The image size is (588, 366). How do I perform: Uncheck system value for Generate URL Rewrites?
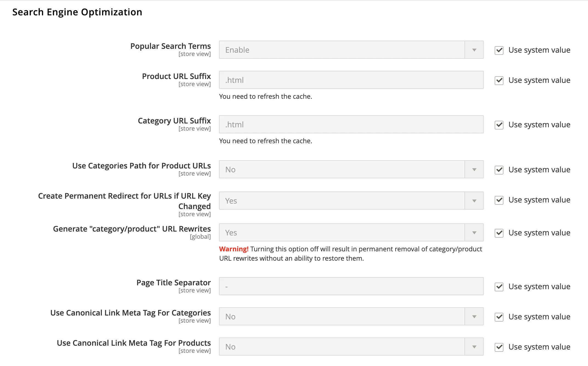499,233
